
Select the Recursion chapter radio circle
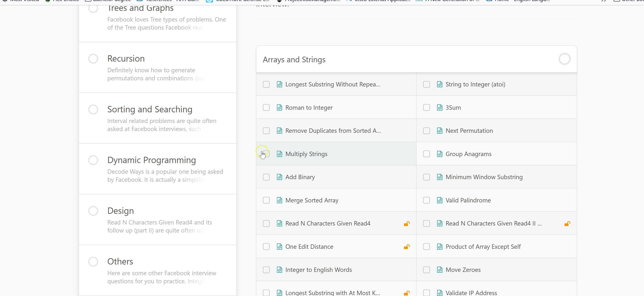click(93, 59)
